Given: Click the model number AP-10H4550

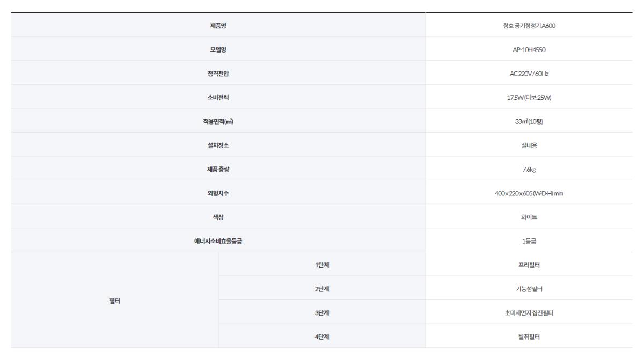Looking at the screenshot, I should point(529,49).
